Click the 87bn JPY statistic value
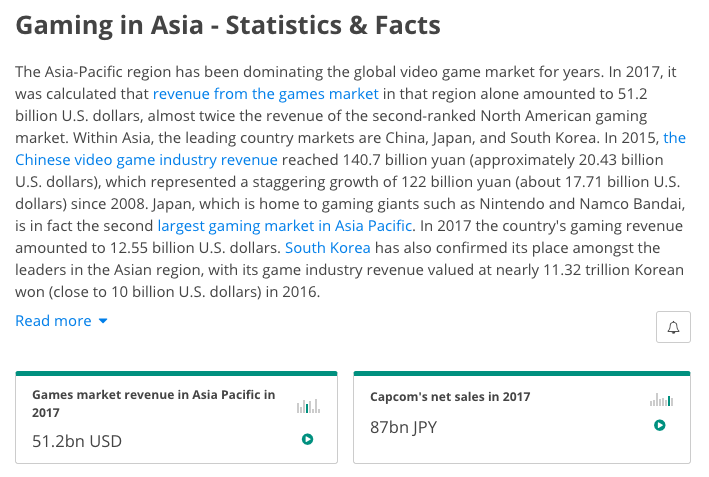 tap(403, 427)
